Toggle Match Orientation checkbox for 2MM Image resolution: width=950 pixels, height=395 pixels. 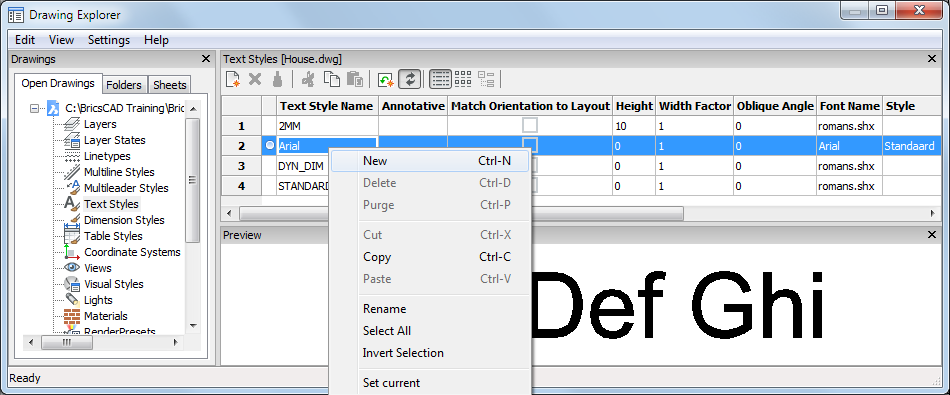(530, 125)
